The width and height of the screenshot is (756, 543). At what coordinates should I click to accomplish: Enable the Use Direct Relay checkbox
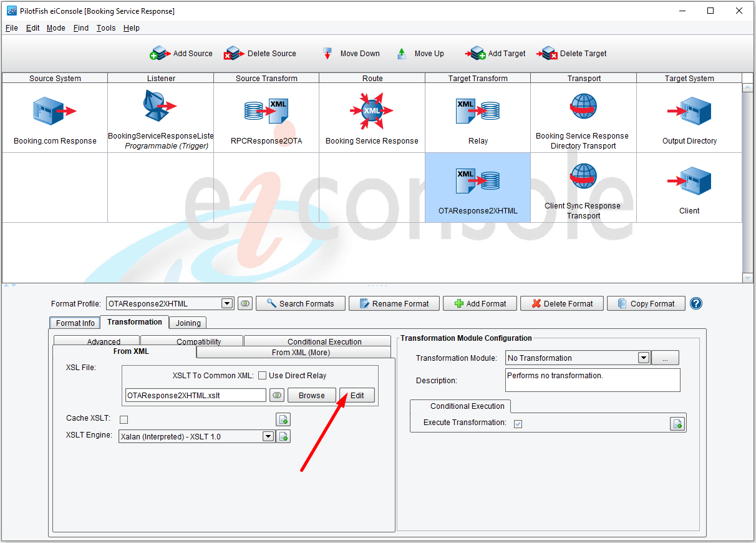coord(263,376)
